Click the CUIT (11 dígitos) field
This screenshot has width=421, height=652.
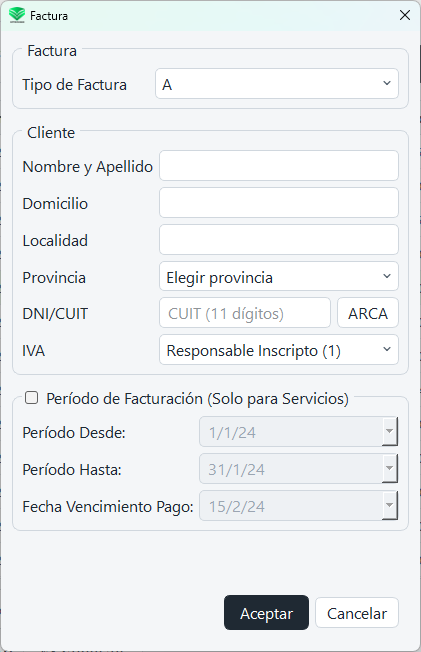point(245,313)
